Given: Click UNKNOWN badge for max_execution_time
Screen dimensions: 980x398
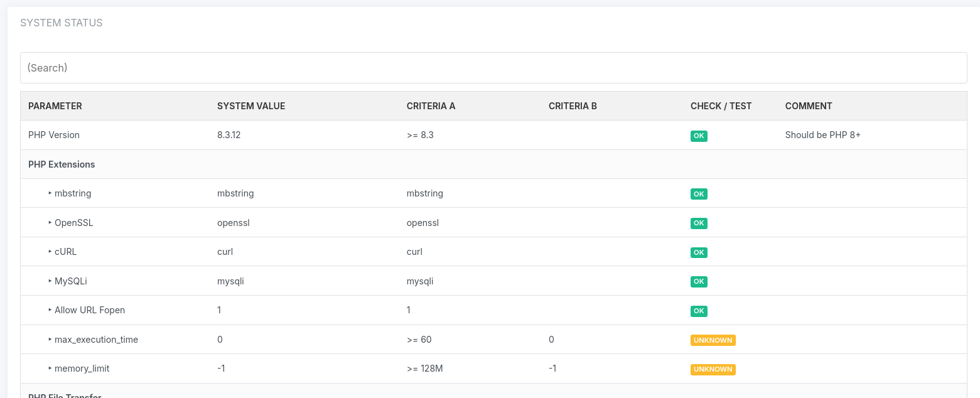Looking at the screenshot, I should tap(713, 340).
